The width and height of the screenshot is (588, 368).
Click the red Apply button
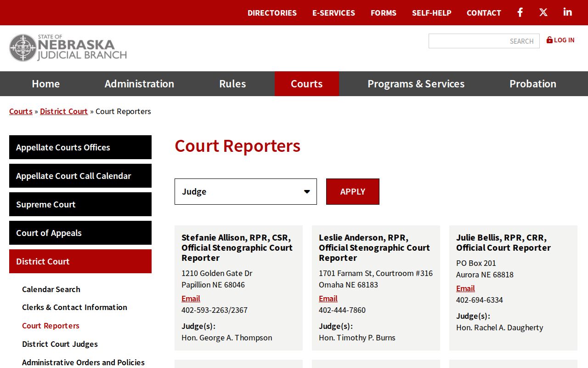(x=353, y=191)
